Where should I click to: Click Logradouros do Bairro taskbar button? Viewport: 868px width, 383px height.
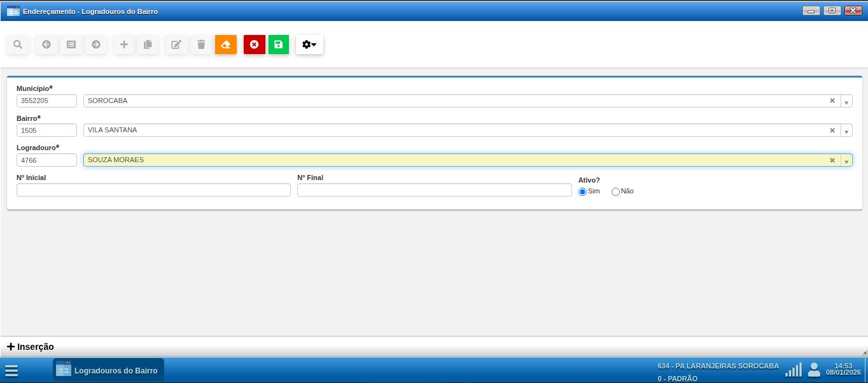[x=108, y=370]
